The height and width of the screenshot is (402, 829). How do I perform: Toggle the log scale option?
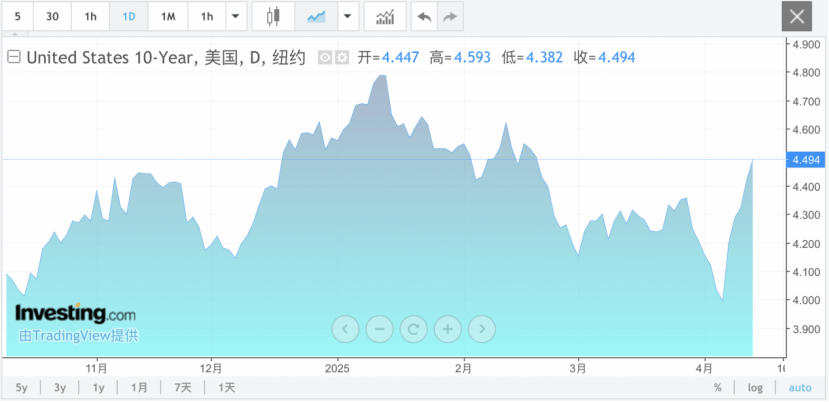click(x=755, y=388)
